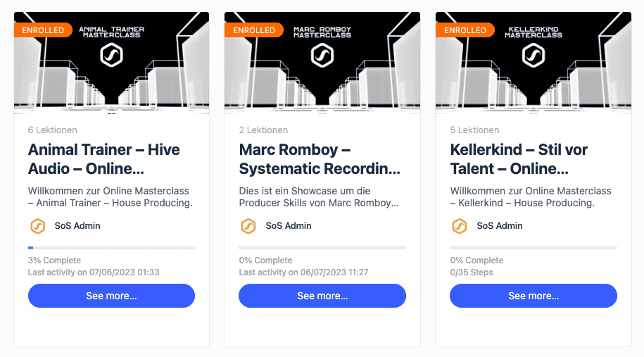Screen dimensions: 644x357
Task: Click SoS Admin avatar icon on Animal Trainer card
Action: 37,226
